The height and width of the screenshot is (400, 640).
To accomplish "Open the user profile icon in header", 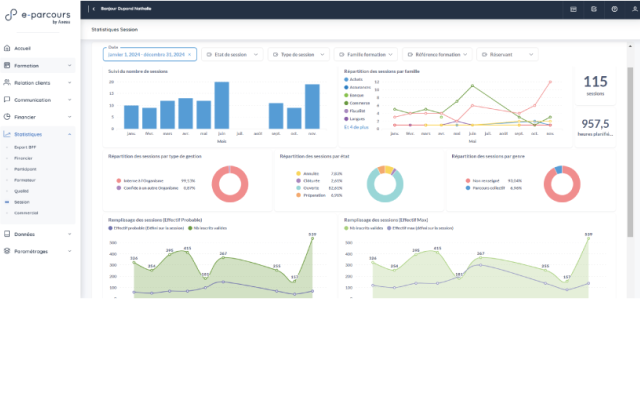I will 634,9.
